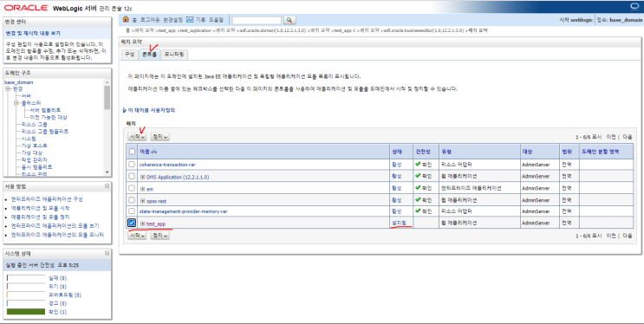Viewport: 644px width, 324px height.
Task: Minimize the 시스템 상태 panel
Action: pos(107,253)
